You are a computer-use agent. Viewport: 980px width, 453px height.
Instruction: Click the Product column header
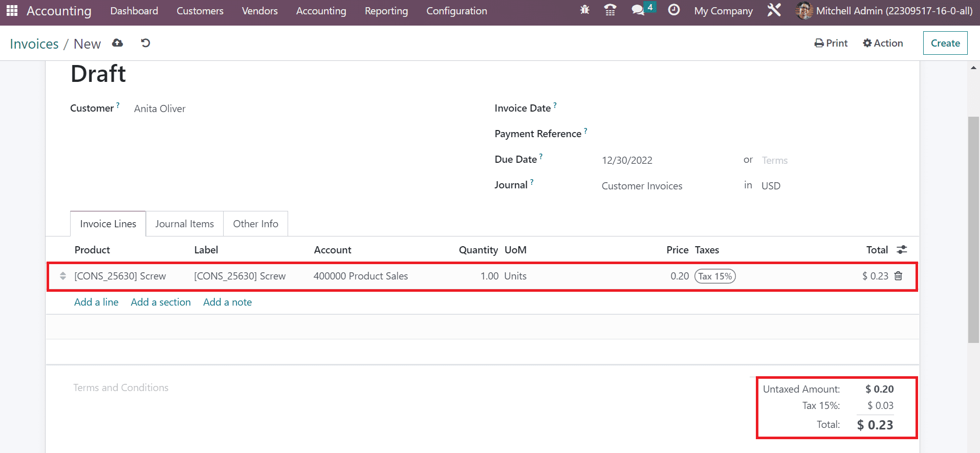coord(92,250)
